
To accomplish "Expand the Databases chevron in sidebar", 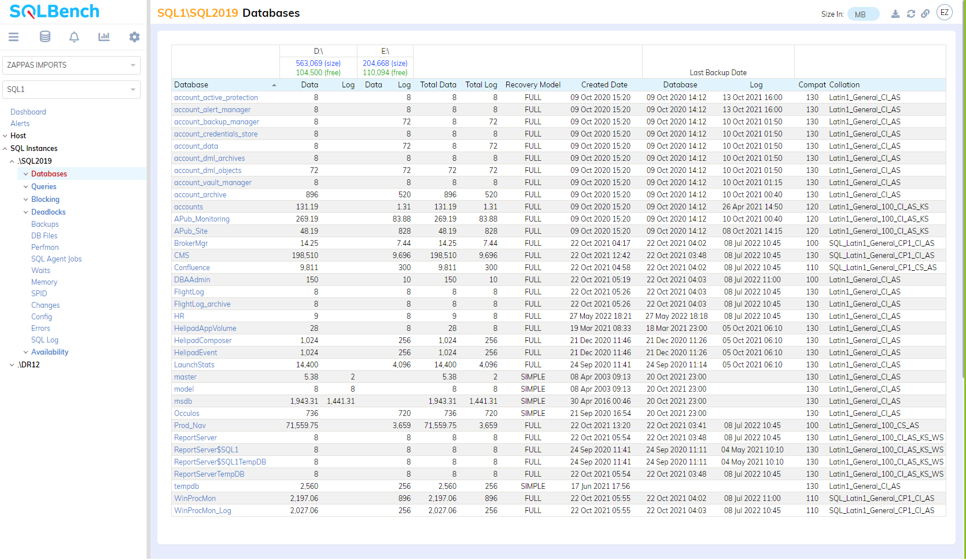I will click(x=25, y=174).
